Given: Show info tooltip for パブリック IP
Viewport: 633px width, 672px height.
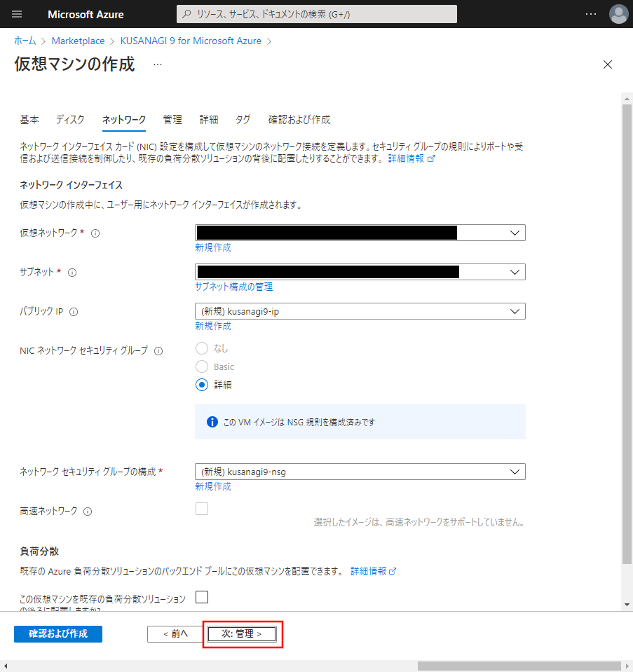Looking at the screenshot, I should 74,312.
